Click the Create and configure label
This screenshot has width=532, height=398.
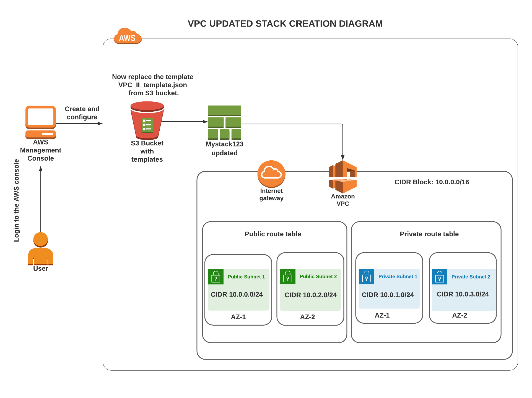pos(82,113)
